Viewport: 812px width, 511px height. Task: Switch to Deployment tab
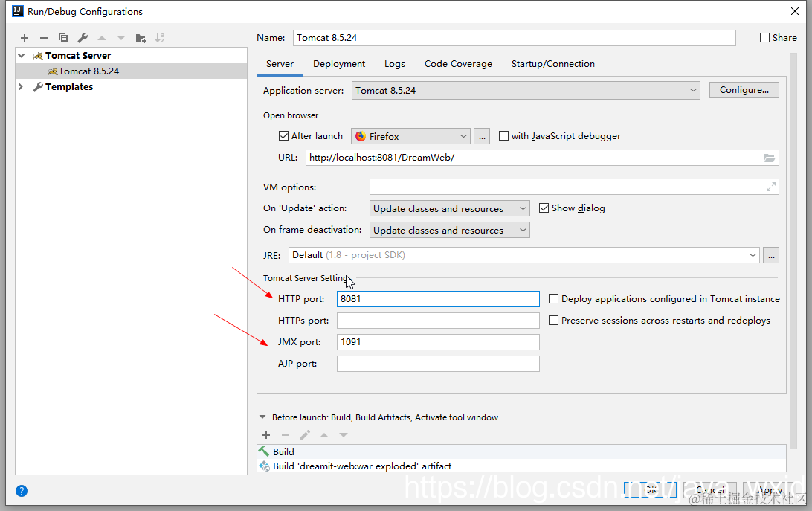339,64
